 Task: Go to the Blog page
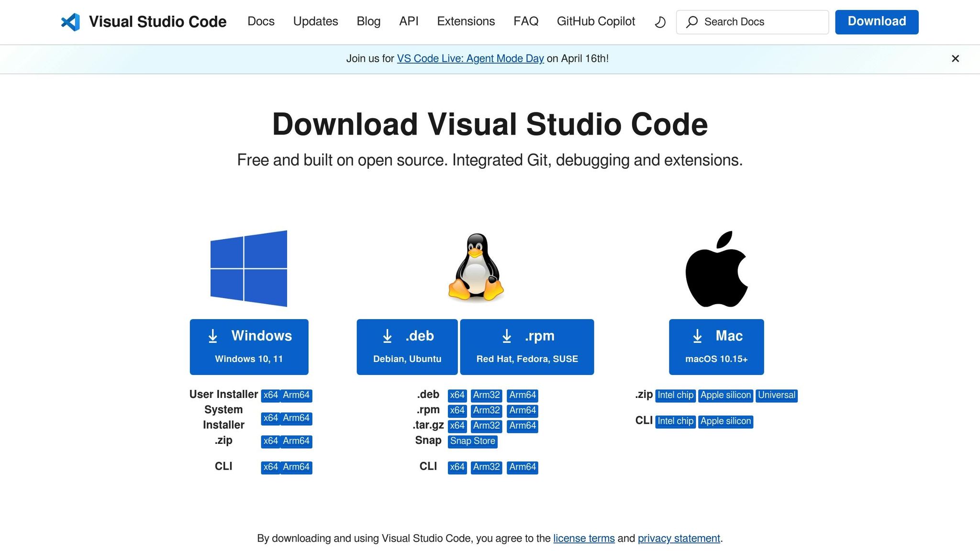point(368,22)
